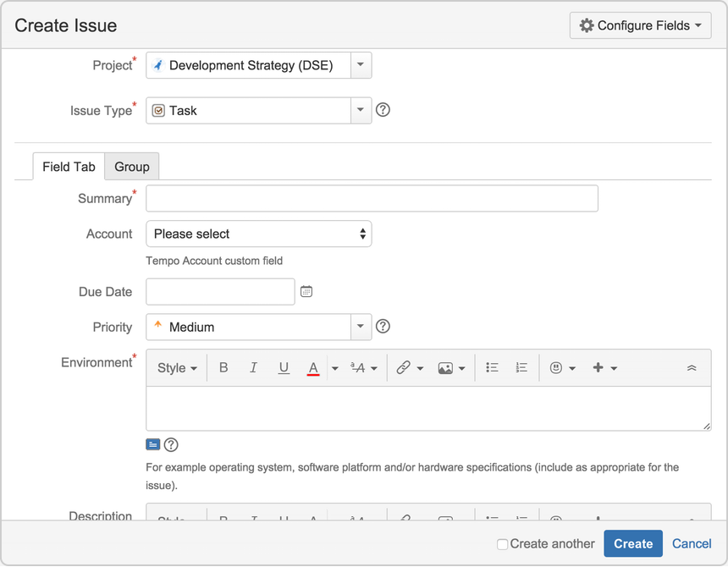Open the Issue Type dropdown arrow
Screen dimensions: 728x567
pyautogui.click(x=361, y=110)
